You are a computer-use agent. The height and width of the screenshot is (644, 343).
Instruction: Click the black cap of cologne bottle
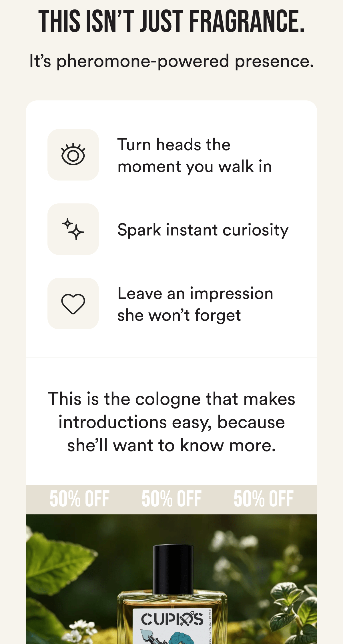click(x=173, y=569)
